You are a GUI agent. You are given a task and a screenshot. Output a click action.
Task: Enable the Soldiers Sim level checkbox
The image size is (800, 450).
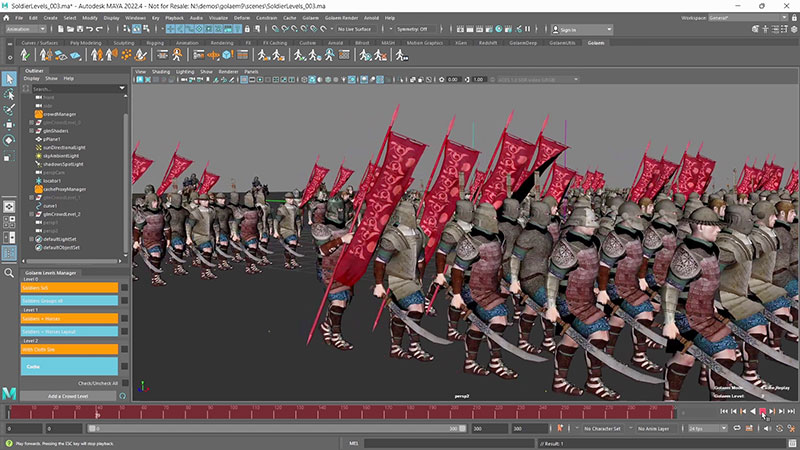pos(124,288)
